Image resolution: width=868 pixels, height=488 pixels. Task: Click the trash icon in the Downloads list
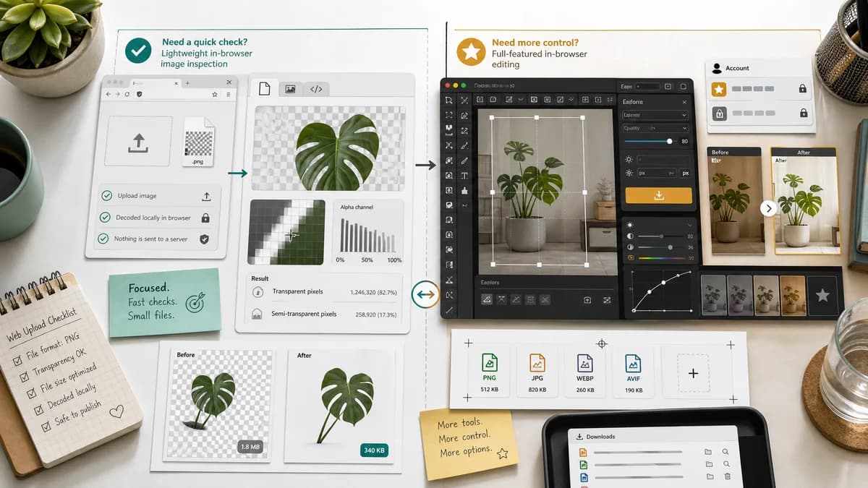coord(728,476)
